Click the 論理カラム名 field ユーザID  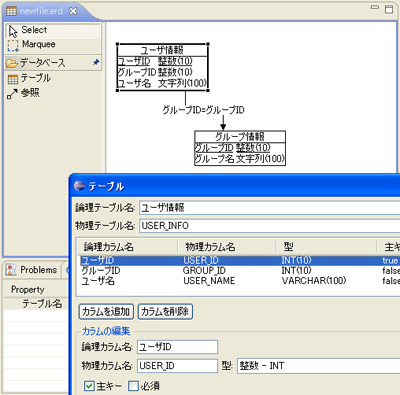[x=178, y=347]
